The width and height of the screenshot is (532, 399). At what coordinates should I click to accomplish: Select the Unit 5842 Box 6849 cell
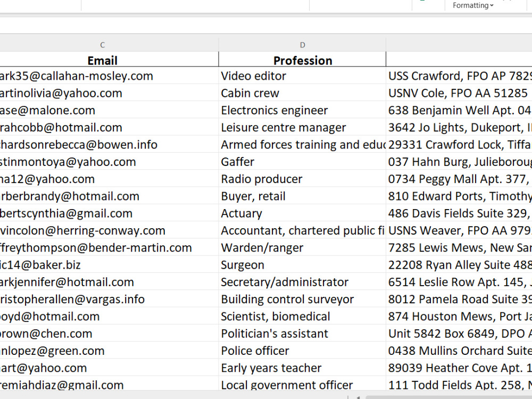point(459,334)
